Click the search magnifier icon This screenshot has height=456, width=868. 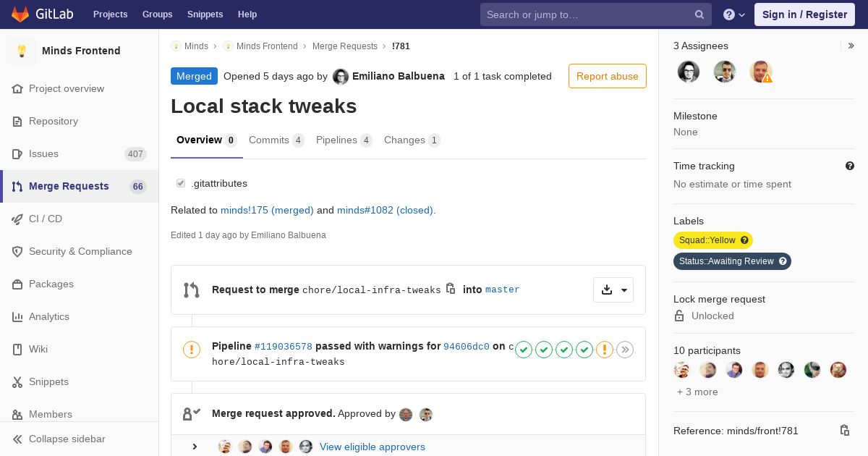tap(699, 14)
